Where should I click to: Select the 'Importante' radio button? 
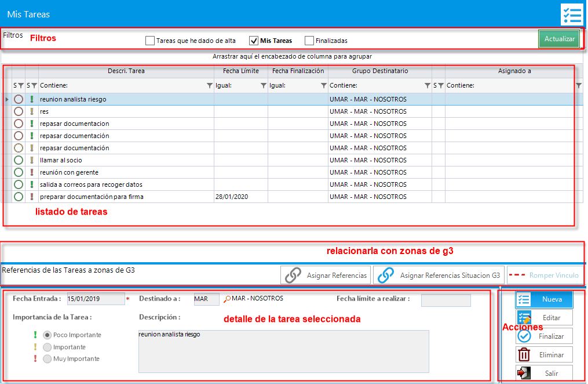(x=48, y=347)
